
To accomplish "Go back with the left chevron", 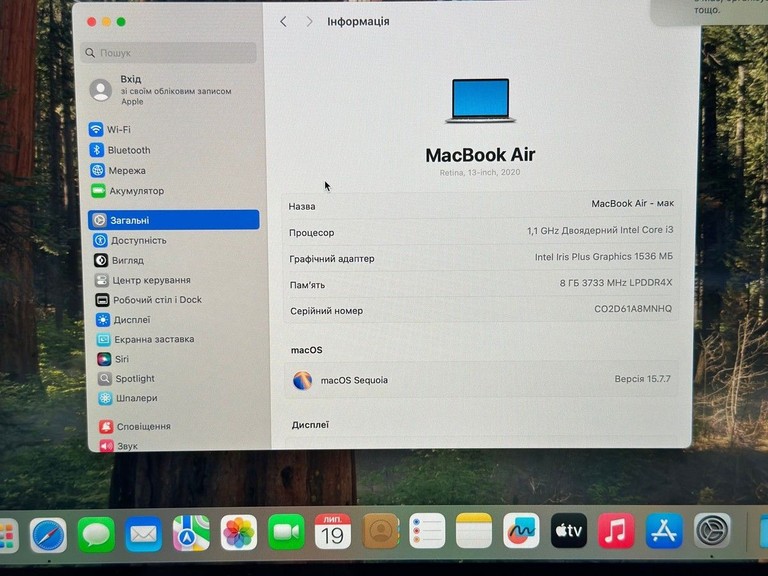I will tap(283, 22).
